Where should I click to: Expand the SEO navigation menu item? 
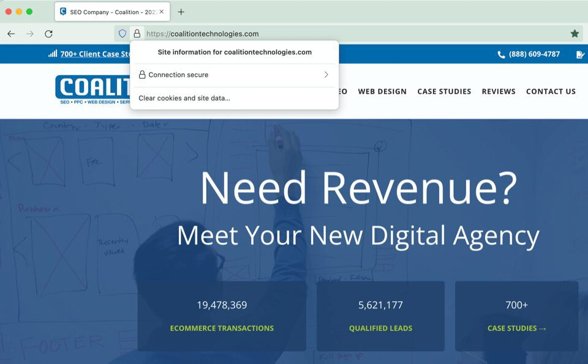pyautogui.click(x=342, y=91)
